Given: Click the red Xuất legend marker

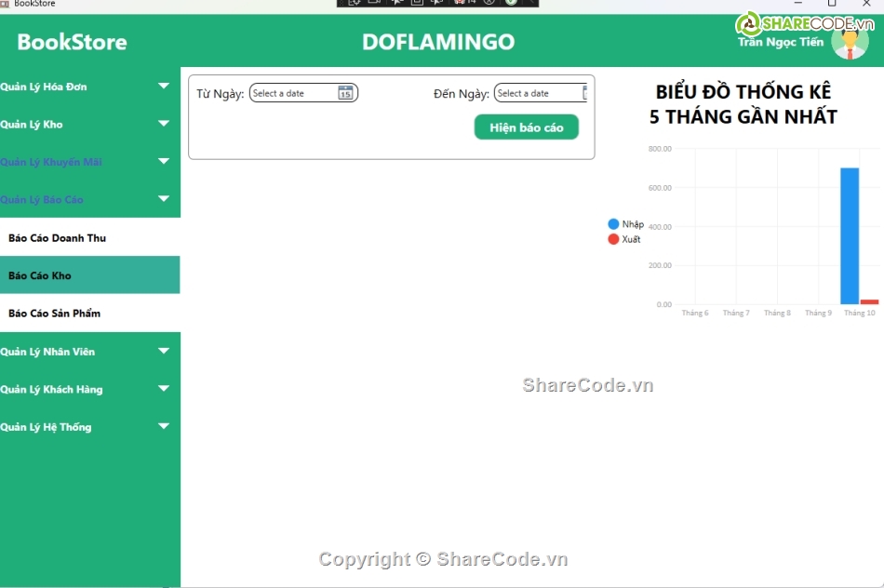Looking at the screenshot, I should point(613,239).
